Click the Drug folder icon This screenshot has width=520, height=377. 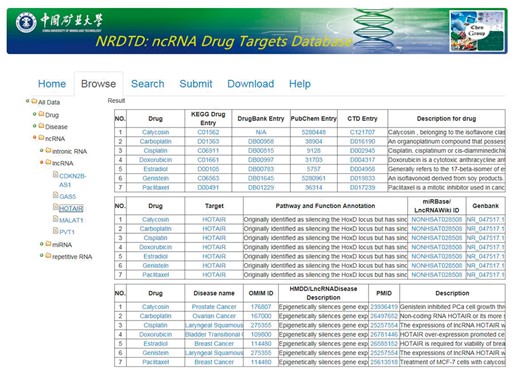tap(41, 114)
